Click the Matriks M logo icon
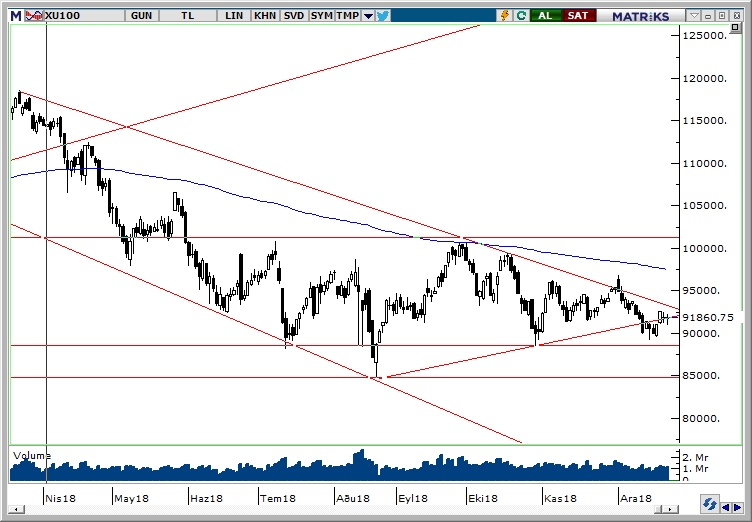This screenshot has width=752, height=522. click(16, 16)
